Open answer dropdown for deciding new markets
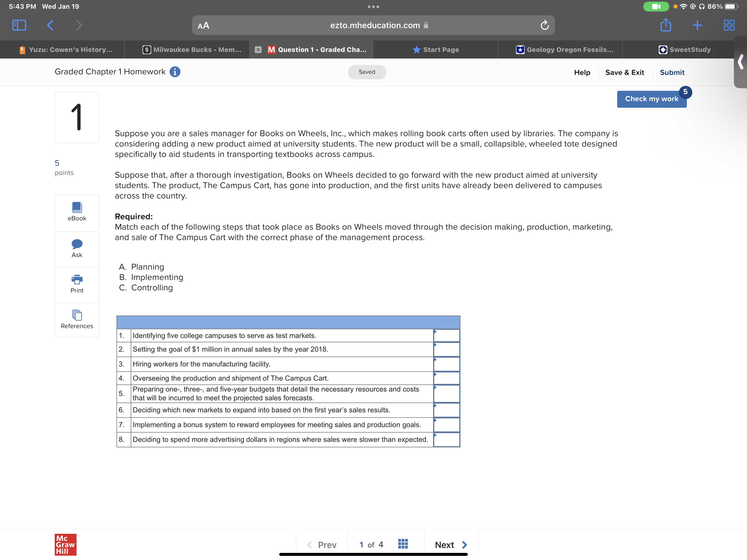The image size is (747, 560). 447,410
